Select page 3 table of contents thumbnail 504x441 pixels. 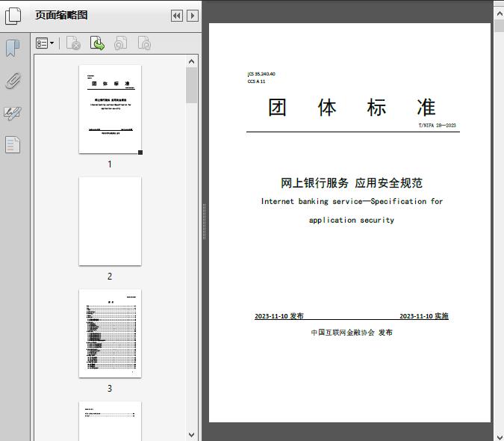point(110,333)
